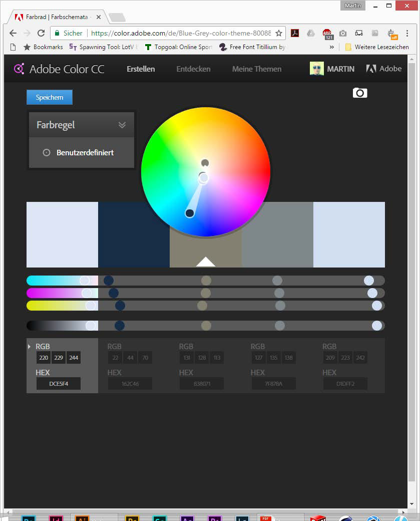420x521 pixels.
Task: Open Bookmarks star bookmark
Action: [x=43, y=47]
